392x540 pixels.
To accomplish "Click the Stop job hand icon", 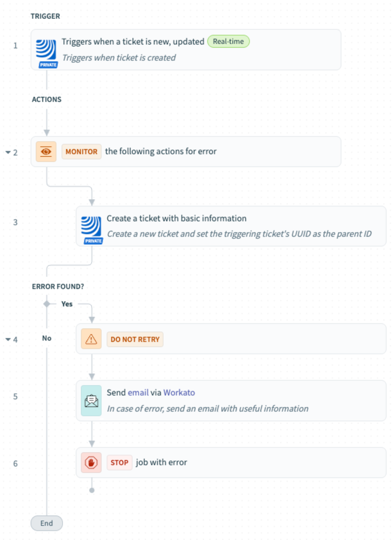I will 91,463.
